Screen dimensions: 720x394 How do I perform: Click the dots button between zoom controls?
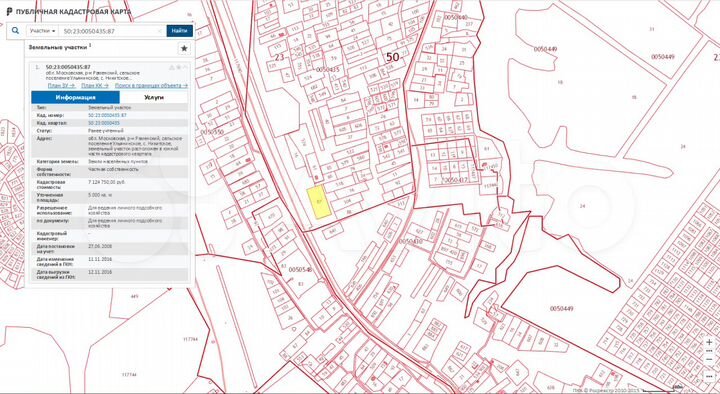pyautogui.click(x=710, y=351)
